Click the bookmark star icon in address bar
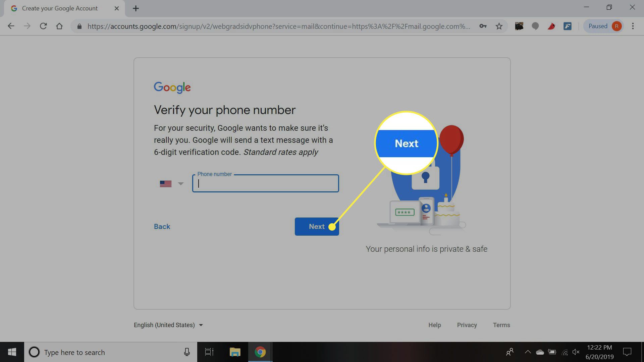 (499, 25)
